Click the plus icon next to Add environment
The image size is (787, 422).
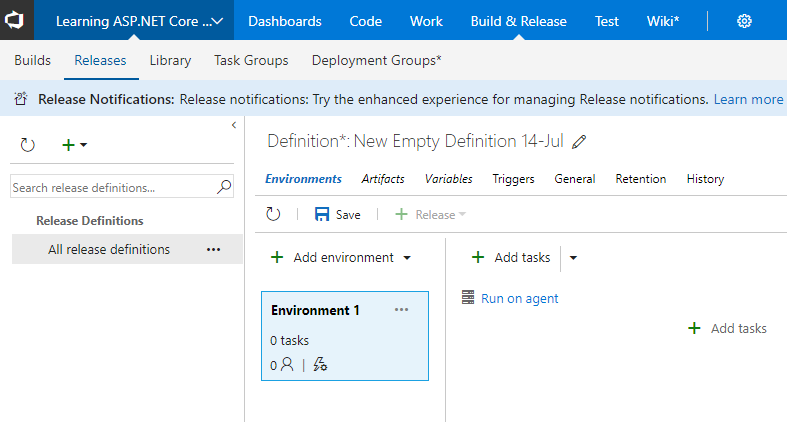click(x=277, y=257)
